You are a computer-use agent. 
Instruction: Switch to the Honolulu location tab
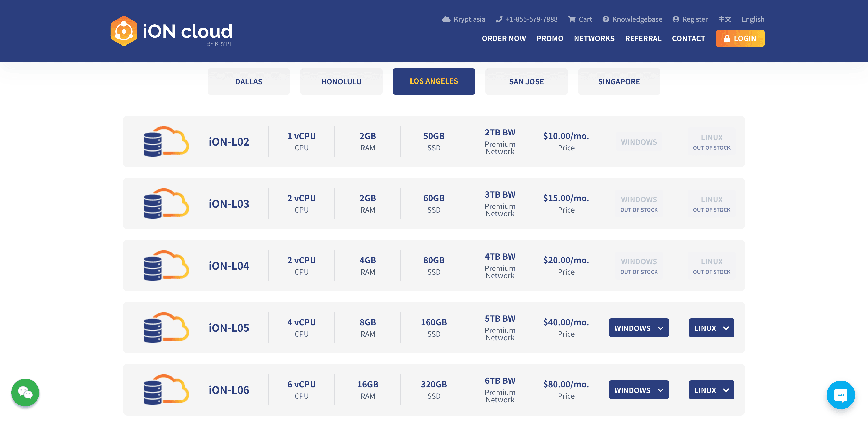click(x=341, y=81)
